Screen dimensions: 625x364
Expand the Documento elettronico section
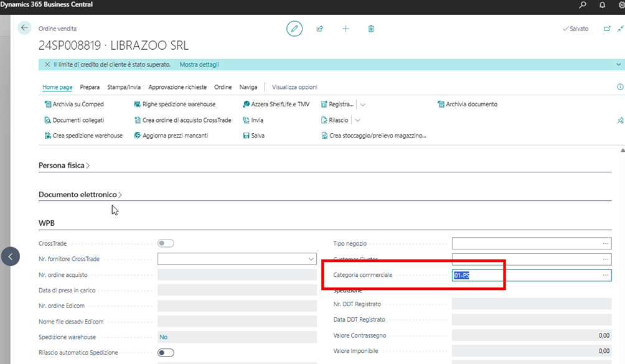[x=80, y=195]
